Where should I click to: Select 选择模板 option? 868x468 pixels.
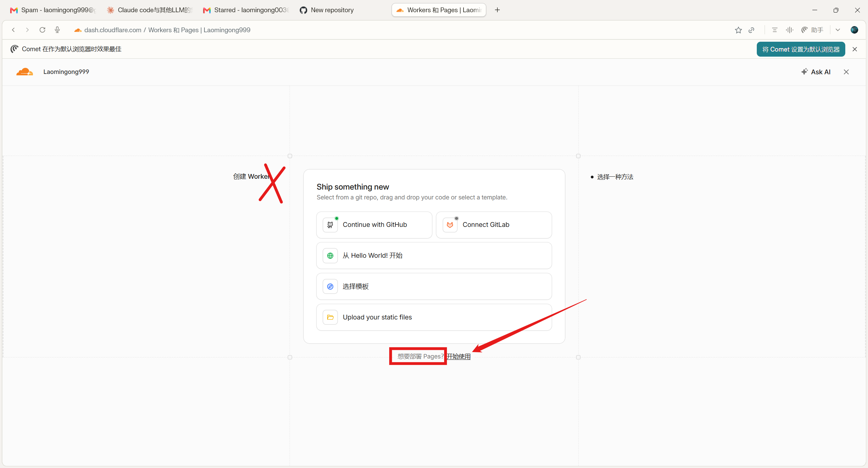coord(434,286)
